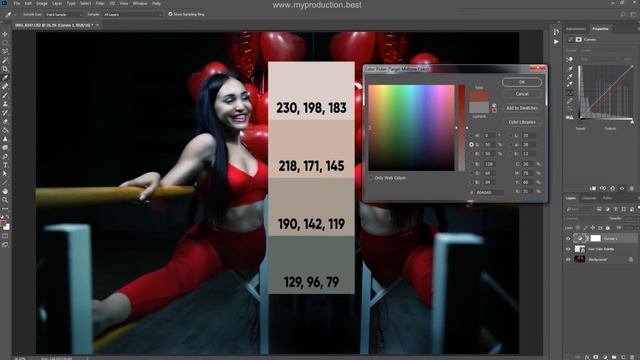The image size is (640, 360).
Task: Open the Curves preset dropdown
Action: pos(607,51)
